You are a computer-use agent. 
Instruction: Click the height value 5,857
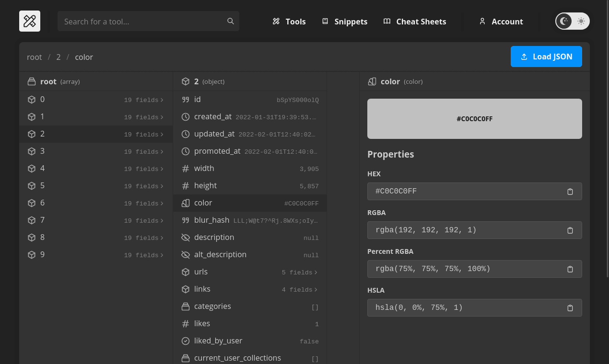[309, 186]
